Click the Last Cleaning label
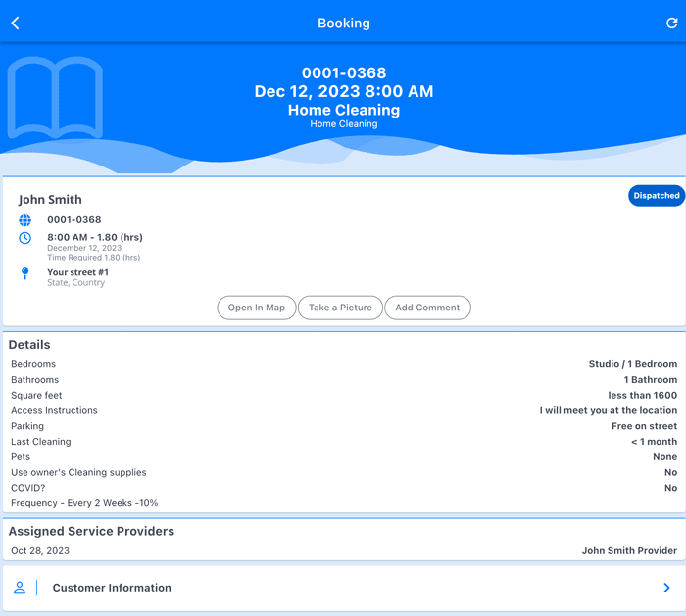The height and width of the screenshot is (616, 686). 41,442
